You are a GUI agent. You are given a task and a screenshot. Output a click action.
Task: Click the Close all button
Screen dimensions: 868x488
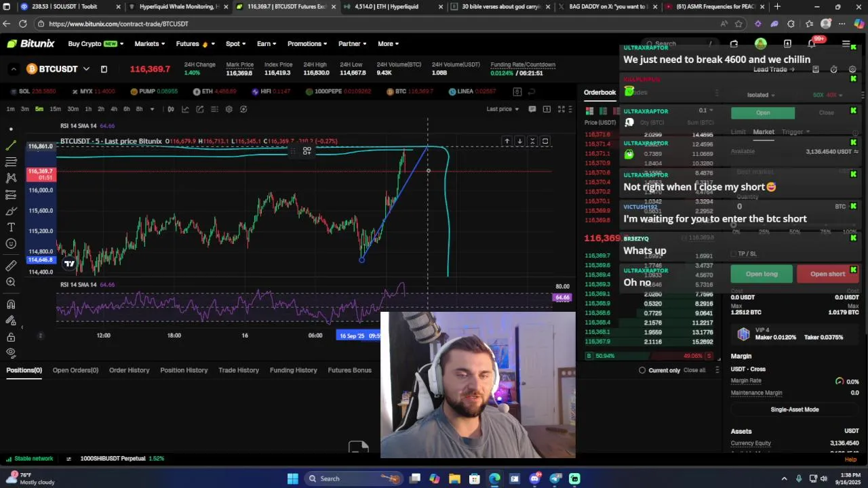click(694, 370)
